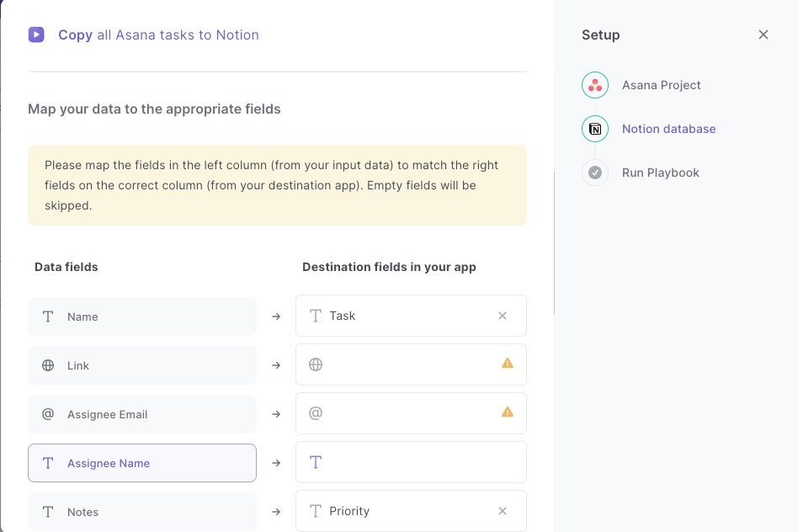Viewport: 798px width, 532px height.
Task: Click the at-sign icon in Assignee Email field
Action: point(48,414)
